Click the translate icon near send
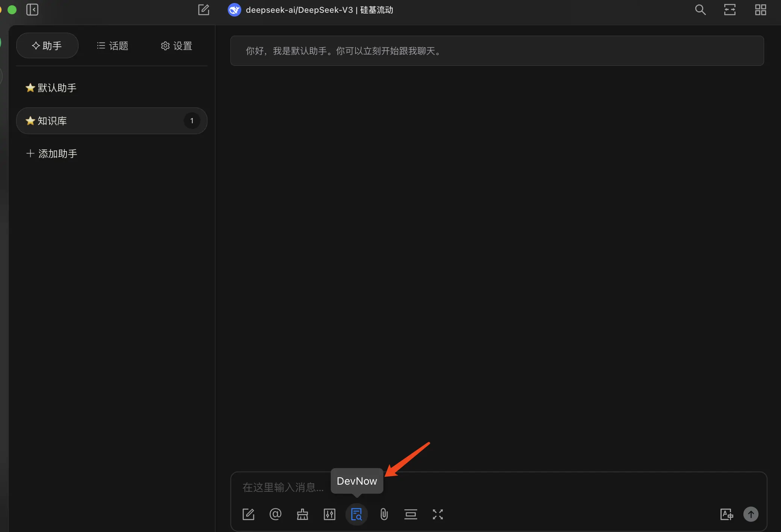The height and width of the screenshot is (532, 781). (727, 514)
